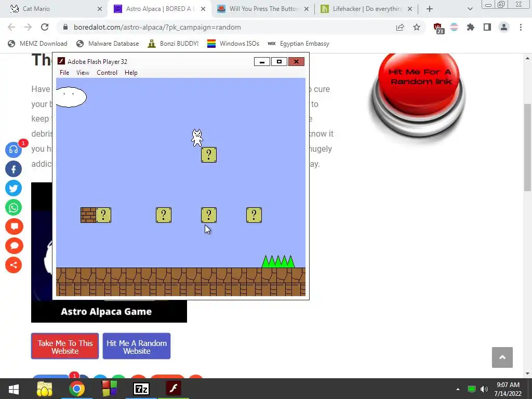The image size is (532, 399).
Task: Go back to previous page
Action: [11, 27]
